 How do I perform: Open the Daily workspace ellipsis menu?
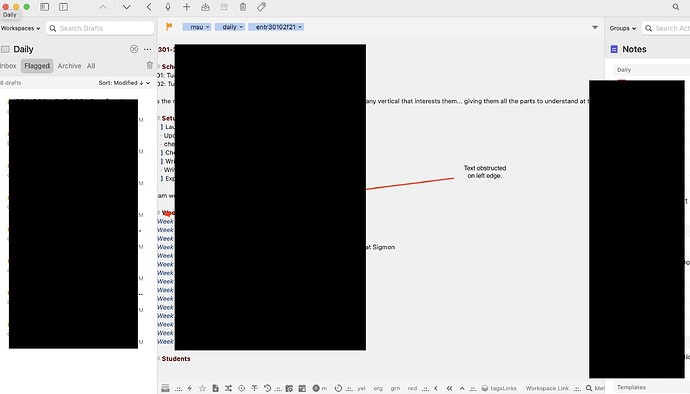(x=147, y=49)
